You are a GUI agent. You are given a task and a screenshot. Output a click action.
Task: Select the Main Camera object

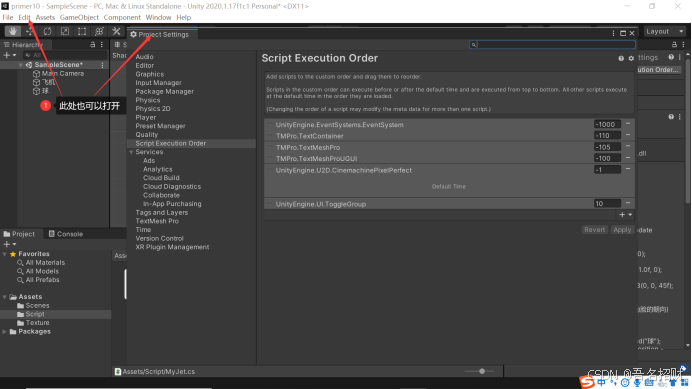click(x=63, y=73)
